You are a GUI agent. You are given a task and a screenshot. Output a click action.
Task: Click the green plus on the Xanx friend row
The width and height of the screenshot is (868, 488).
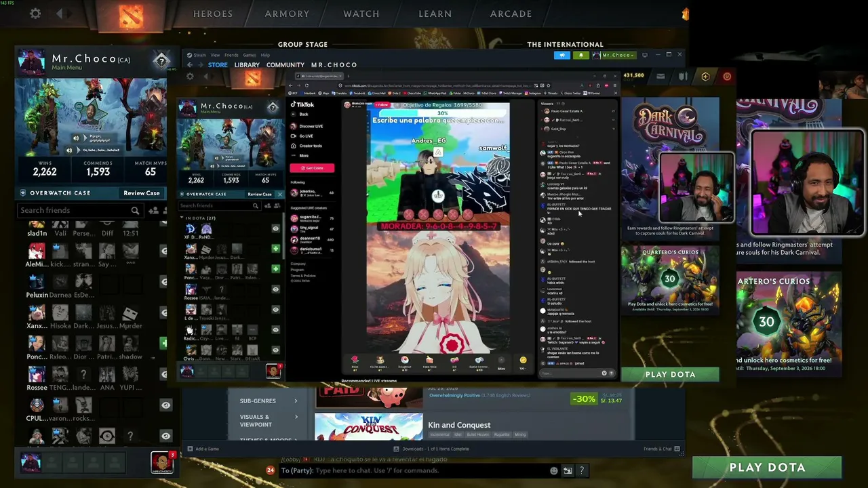[x=275, y=249]
